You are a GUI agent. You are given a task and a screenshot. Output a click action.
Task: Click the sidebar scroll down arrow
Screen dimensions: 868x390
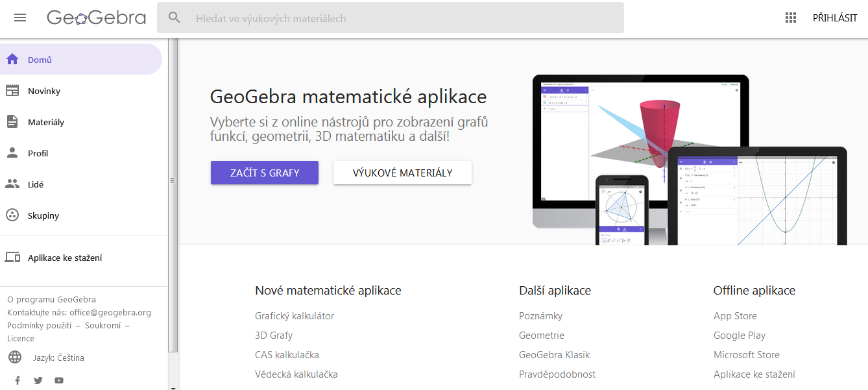(x=173, y=387)
